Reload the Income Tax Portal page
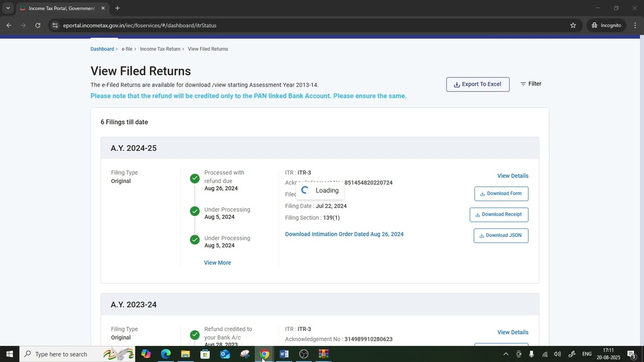This screenshot has width=644, height=362. tap(38, 25)
